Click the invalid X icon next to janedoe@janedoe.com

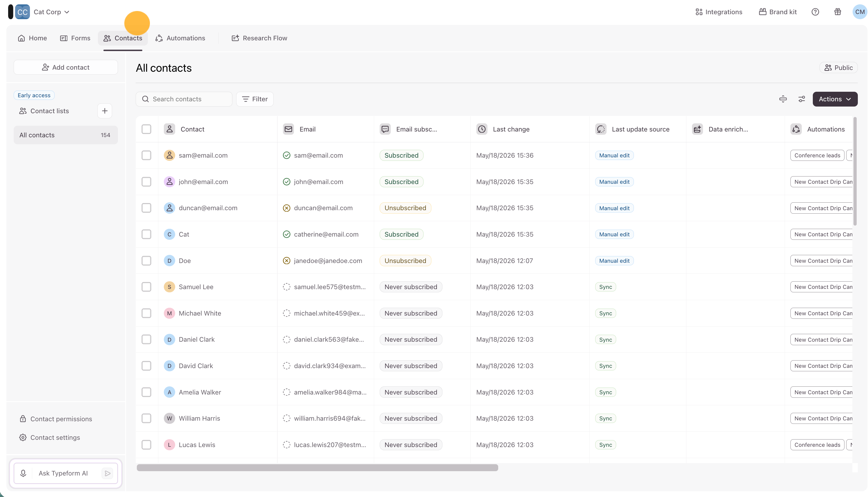[286, 261]
